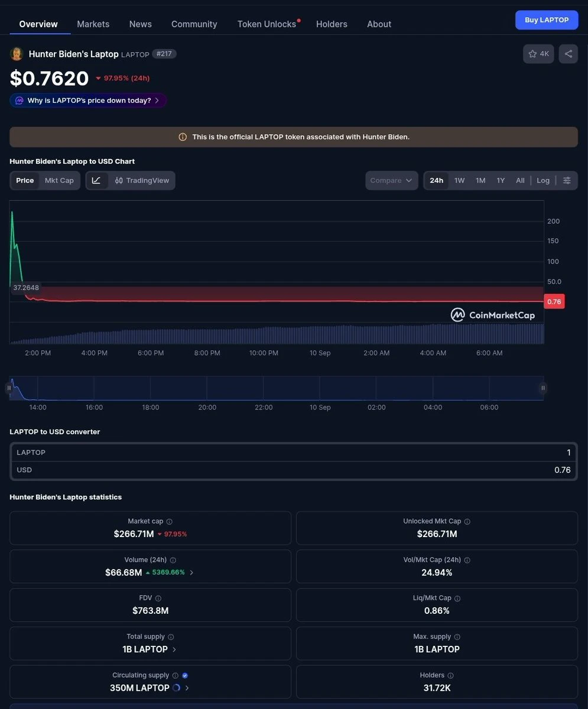Click the 0.86% Liq/Mkt Cap value
This screenshot has height=709, width=588.
coord(437,611)
